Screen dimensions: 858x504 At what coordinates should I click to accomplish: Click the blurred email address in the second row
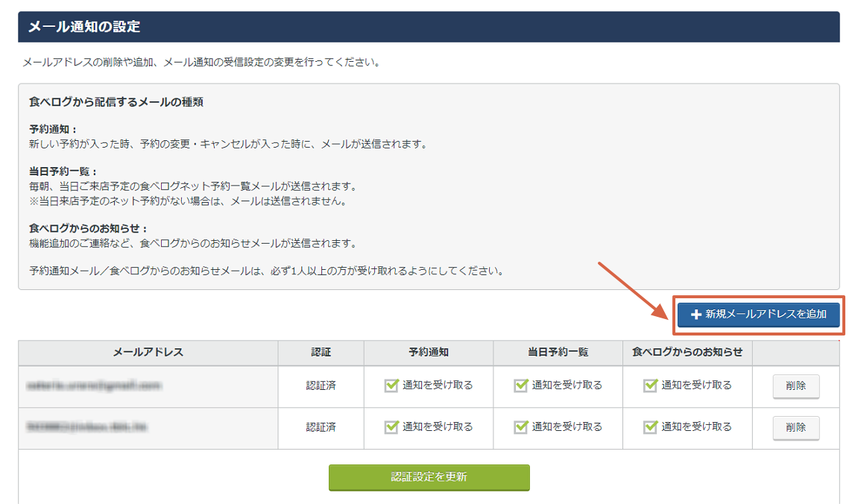pyautogui.click(x=86, y=428)
